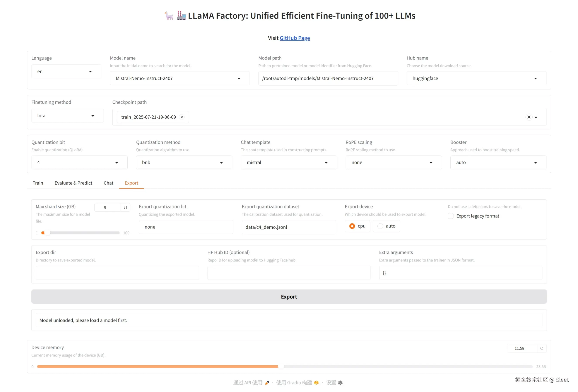The height and width of the screenshot is (392, 578).
Task: Click the Device memory reset icon
Action: tap(541, 348)
